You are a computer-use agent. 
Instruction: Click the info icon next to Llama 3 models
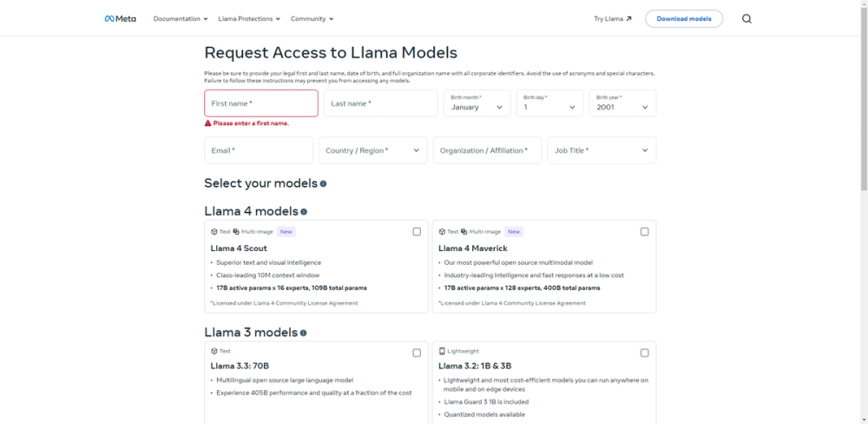pyautogui.click(x=304, y=333)
